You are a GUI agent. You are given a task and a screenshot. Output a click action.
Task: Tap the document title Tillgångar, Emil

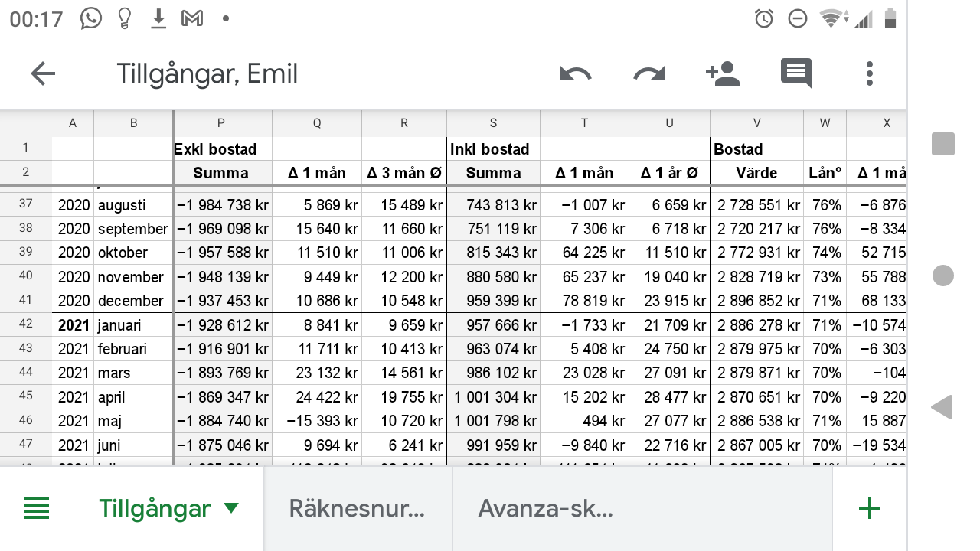tap(207, 73)
